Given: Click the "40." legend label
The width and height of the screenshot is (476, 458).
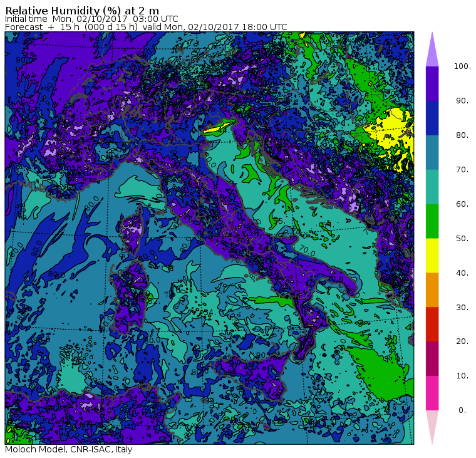Looking at the screenshot, I should 462,273.
